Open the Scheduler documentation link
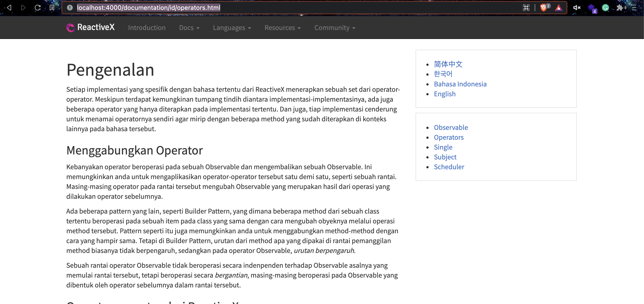The height and width of the screenshot is (304, 644). point(449,167)
